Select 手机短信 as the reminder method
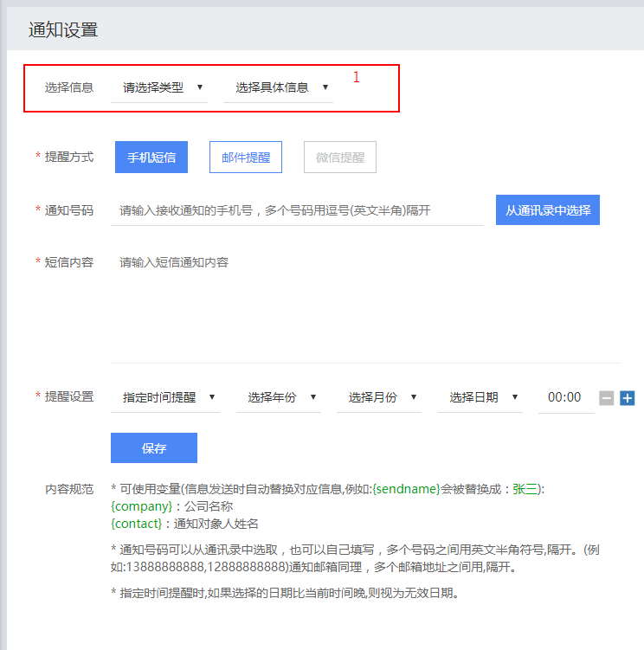The height and width of the screenshot is (650, 644). pos(151,158)
